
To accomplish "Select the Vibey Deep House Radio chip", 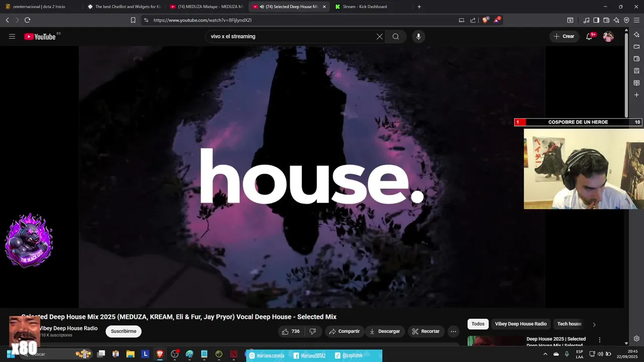I will 521,324.
